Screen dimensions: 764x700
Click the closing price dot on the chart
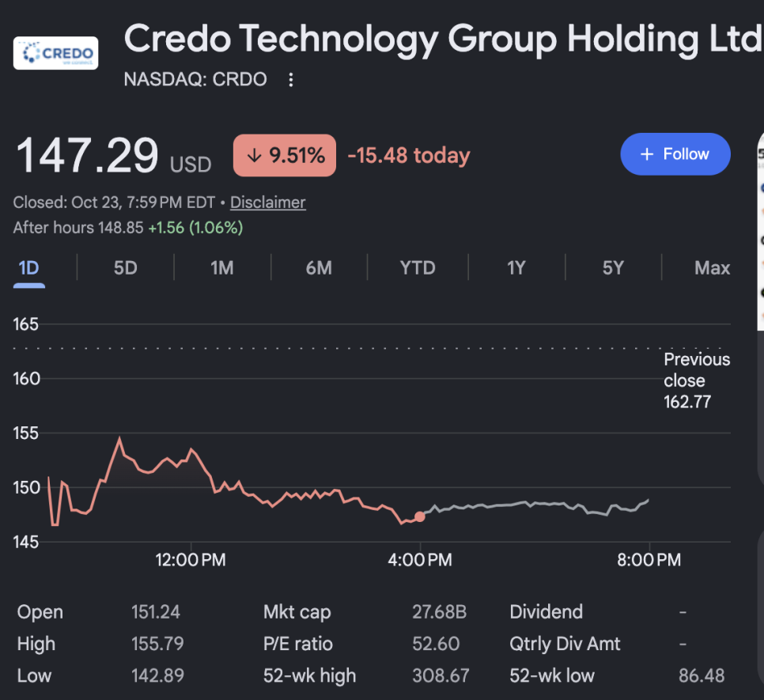(419, 516)
